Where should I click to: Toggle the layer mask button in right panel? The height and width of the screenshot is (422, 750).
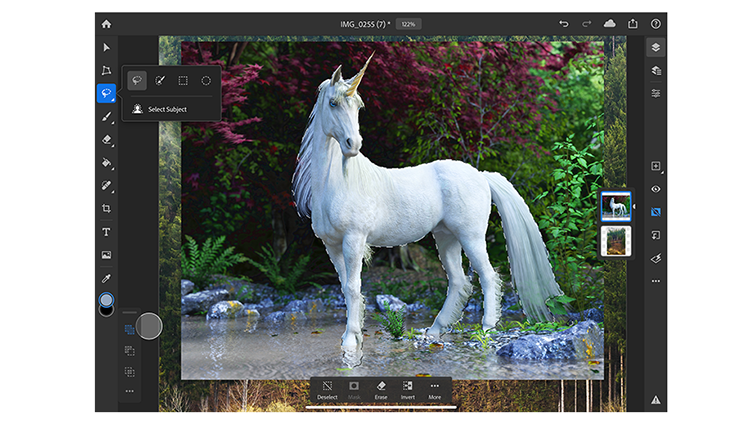(x=656, y=212)
